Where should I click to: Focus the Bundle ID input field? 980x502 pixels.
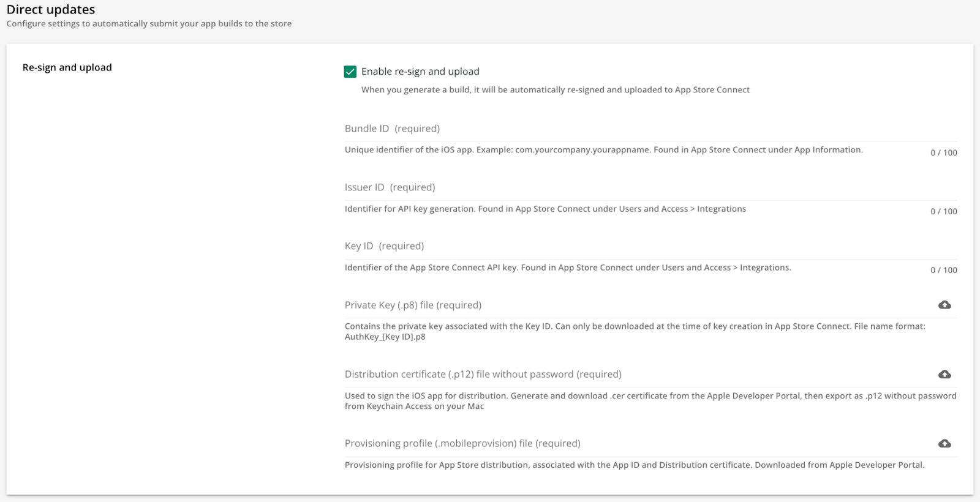point(650,129)
